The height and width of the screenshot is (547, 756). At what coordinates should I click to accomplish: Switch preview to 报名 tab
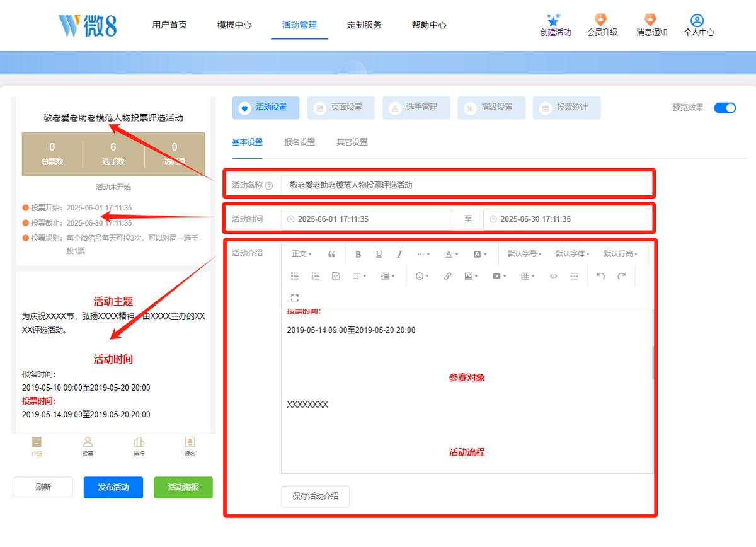190,446
